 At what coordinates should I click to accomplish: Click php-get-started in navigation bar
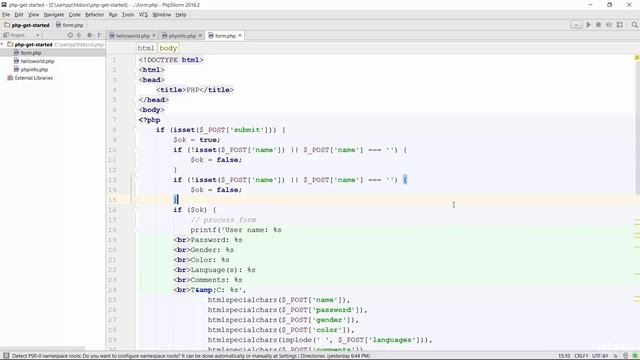tap(27, 25)
